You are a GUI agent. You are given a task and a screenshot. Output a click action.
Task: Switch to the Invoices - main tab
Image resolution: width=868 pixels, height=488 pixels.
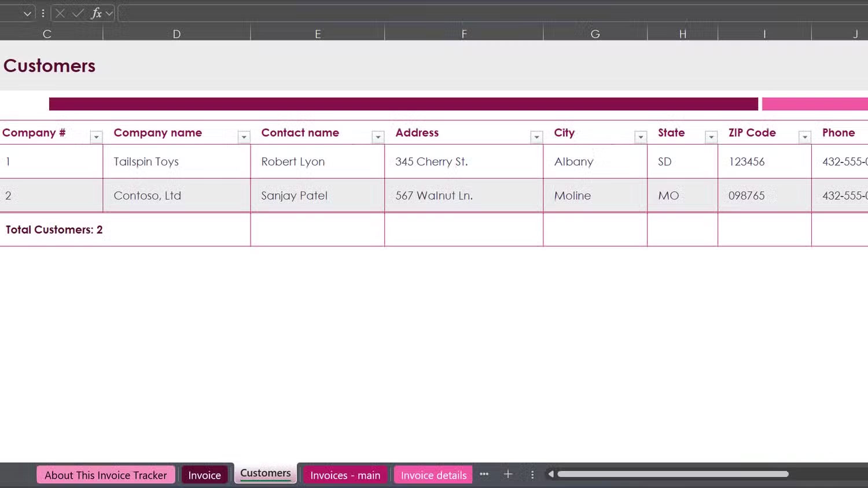click(345, 474)
